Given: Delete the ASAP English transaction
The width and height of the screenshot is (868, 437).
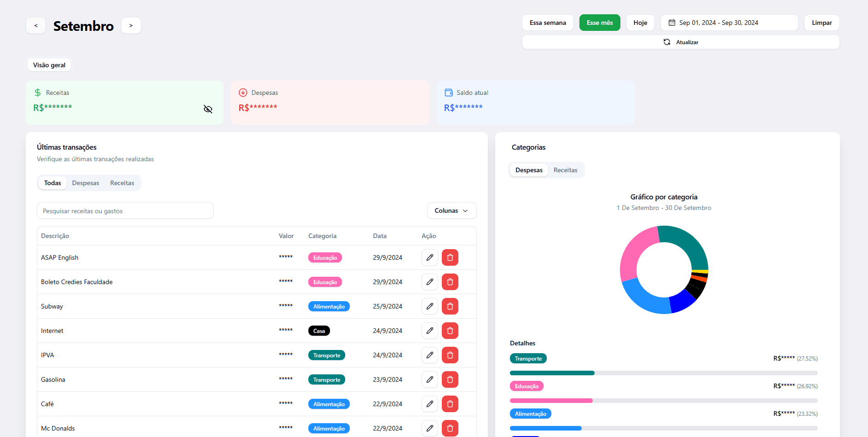Looking at the screenshot, I should tap(450, 257).
